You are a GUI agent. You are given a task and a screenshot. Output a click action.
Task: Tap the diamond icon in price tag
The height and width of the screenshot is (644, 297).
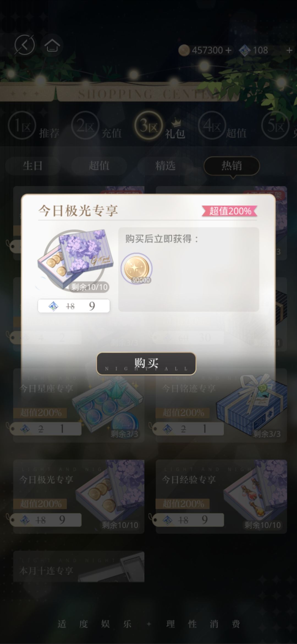(53, 306)
